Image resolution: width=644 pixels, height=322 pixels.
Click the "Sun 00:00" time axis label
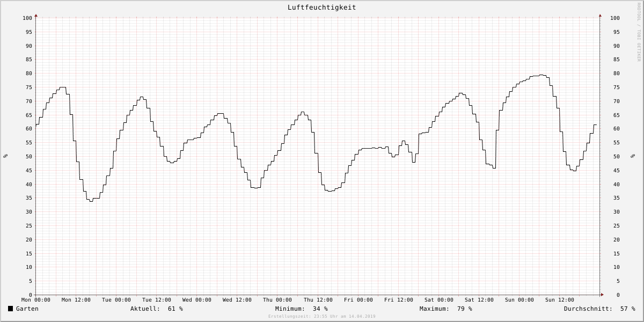tap(519, 300)
